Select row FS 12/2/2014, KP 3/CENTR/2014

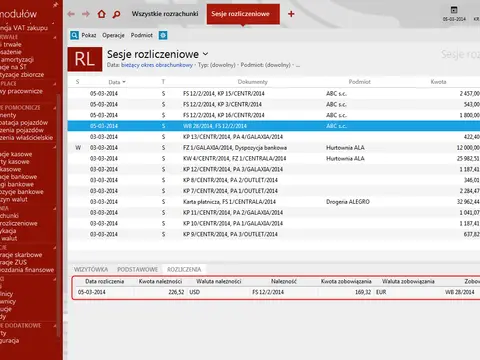[274, 104]
